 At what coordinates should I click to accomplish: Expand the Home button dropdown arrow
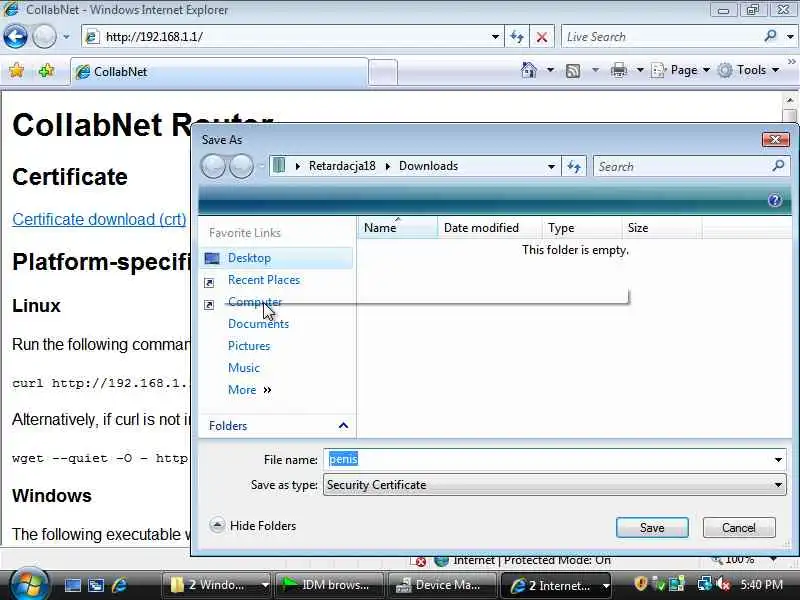coord(551,70)
